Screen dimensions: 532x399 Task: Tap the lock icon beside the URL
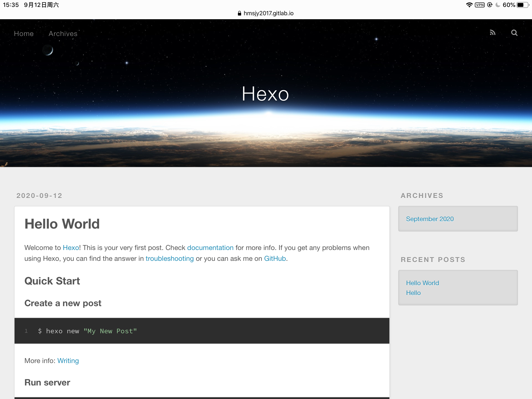(239, 13)
